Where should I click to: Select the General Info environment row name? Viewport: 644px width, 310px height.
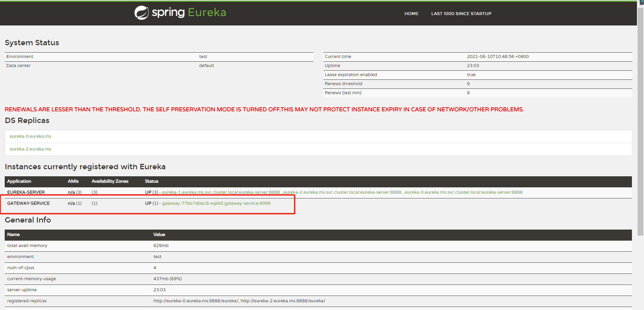[x=20, y=257]
